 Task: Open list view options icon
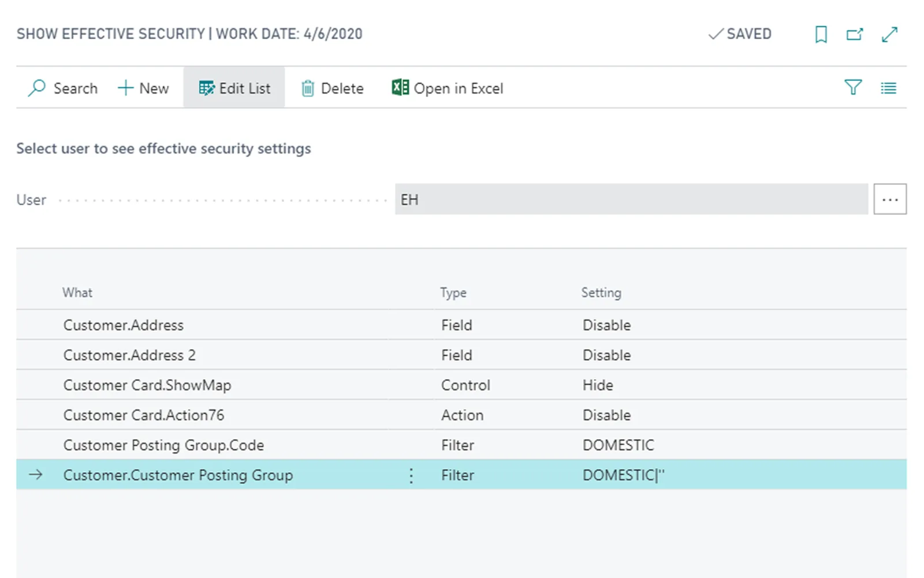coord(888,88)
